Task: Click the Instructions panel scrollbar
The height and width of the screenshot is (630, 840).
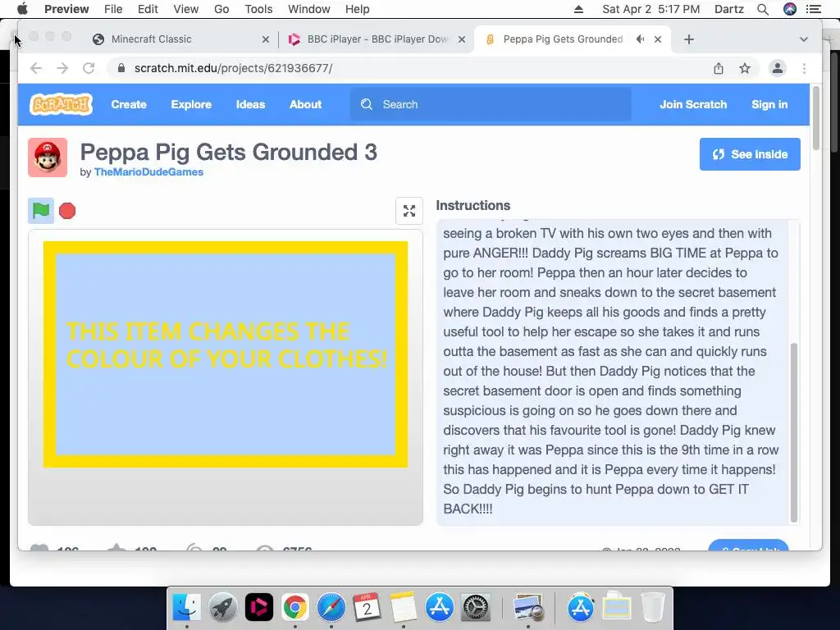Action: coord(794,432)
